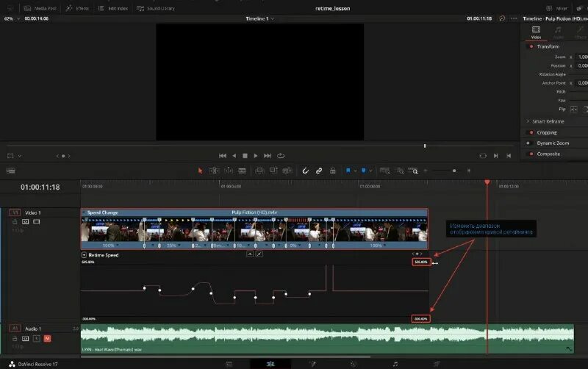
Task: Click the Full Extent Zoom icon
Action: [384, 171]
